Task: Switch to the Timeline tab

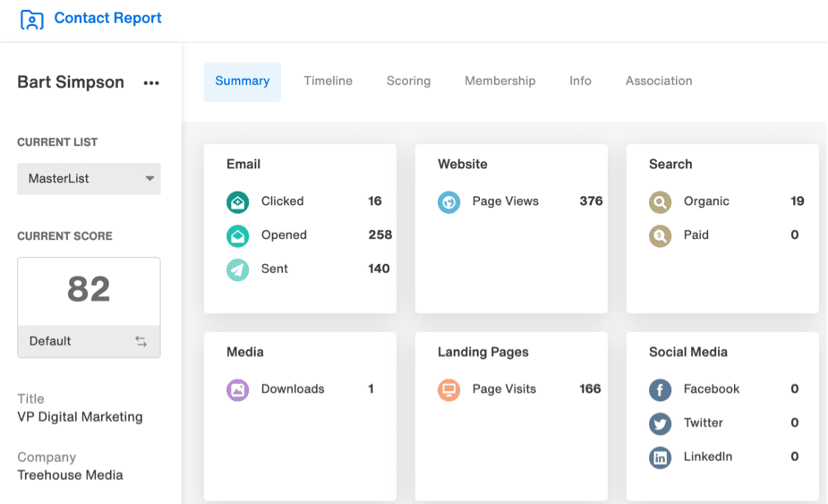Action: [328, 81]
